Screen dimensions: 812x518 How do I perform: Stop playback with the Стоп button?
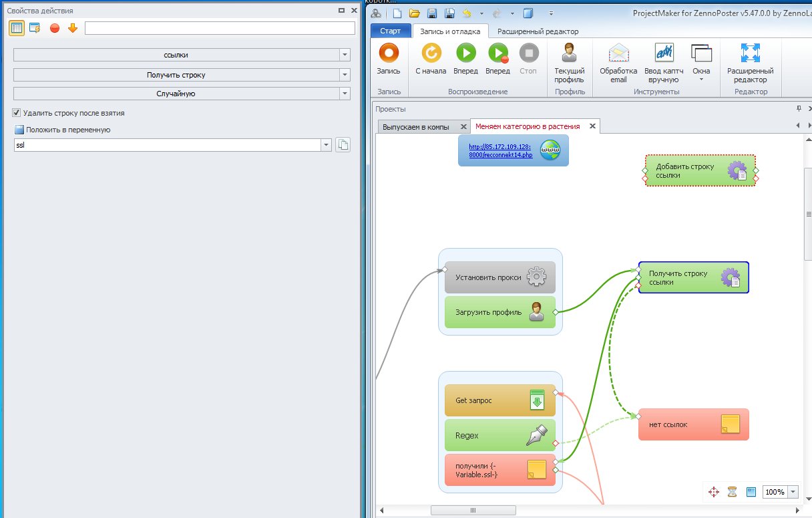(x=528, y=59)
